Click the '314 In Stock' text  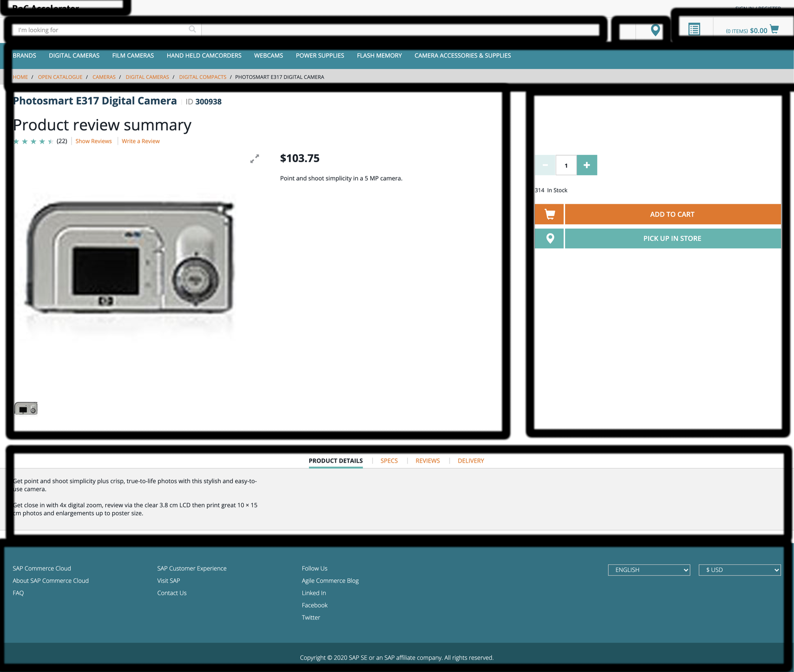551,190
